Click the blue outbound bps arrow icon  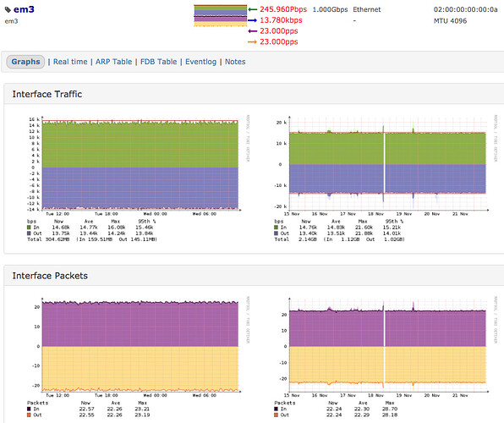(252, 20)
